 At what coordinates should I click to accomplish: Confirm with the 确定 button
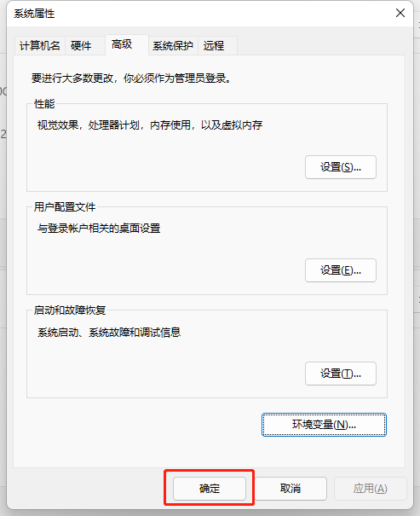click(210, 489)
